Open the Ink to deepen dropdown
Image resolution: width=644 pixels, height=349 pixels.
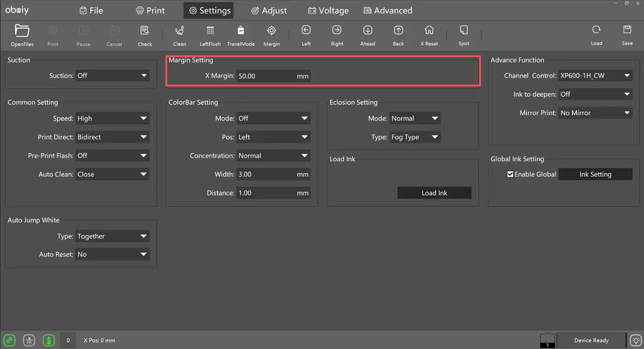pos(595,94)
